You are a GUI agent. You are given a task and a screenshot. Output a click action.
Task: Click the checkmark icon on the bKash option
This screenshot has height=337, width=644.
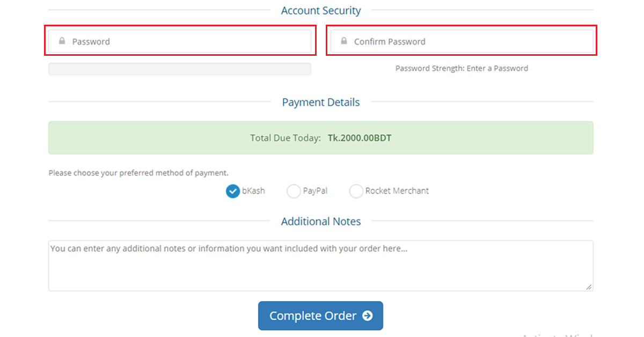click(232, 191)
